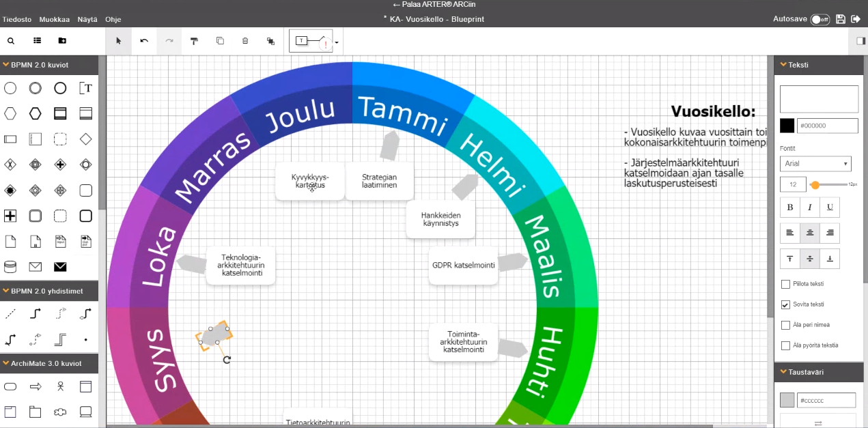The image size is (868, 428).
Task: Pick the dashed line connector
Action: pos(10,314)
